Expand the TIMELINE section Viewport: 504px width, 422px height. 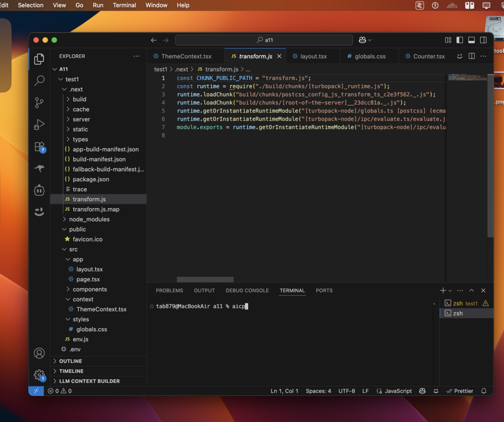[x=98, y=371]
